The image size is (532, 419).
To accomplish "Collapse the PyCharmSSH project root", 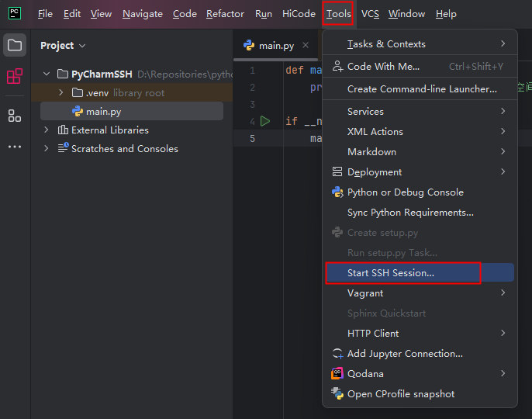I will [47, 74].
